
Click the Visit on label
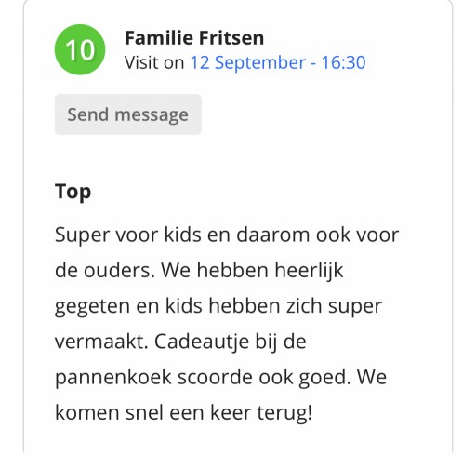[x=154, y=62]
